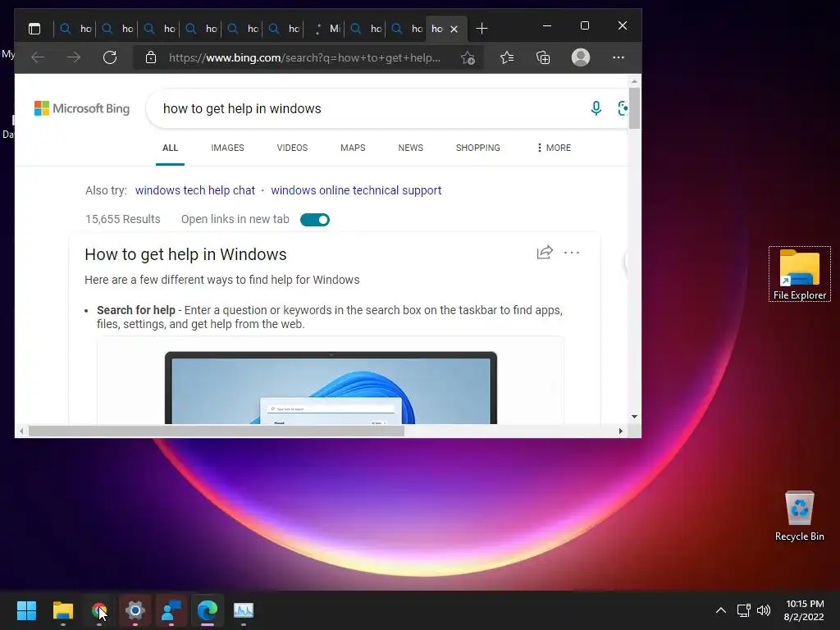Open network status in system tray

point(743,610)
